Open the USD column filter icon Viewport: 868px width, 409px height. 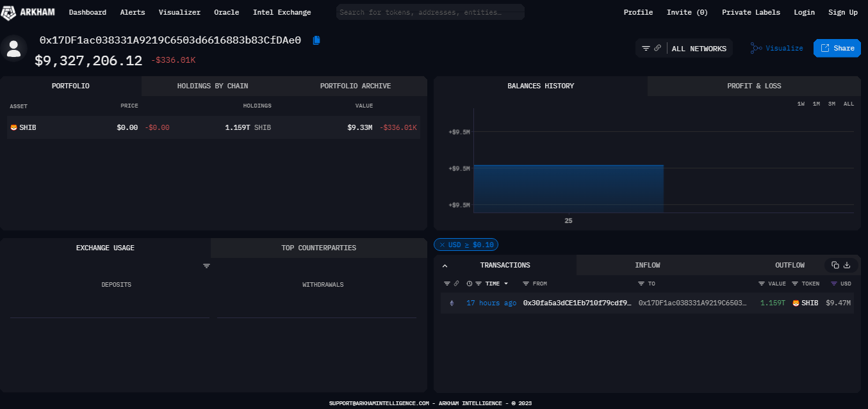[834, 284]
